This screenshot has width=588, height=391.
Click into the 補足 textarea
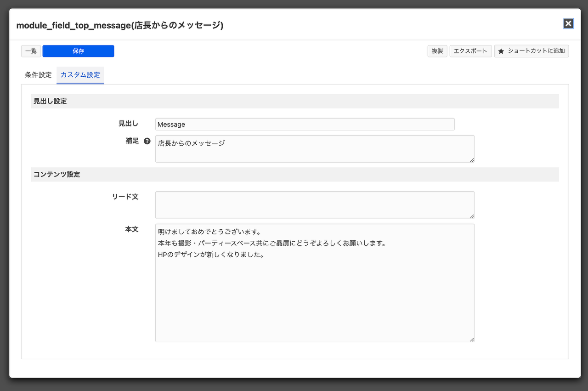pos(314,148)
